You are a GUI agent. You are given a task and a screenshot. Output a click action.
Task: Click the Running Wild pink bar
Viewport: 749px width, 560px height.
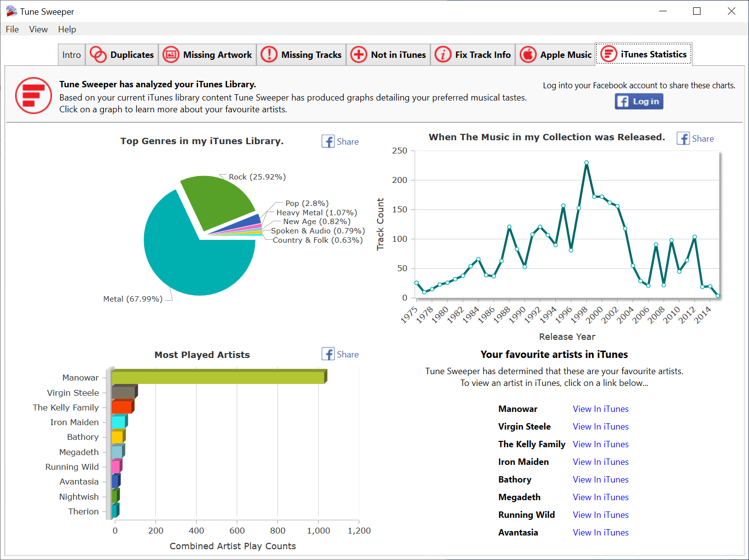coord(117,466)
